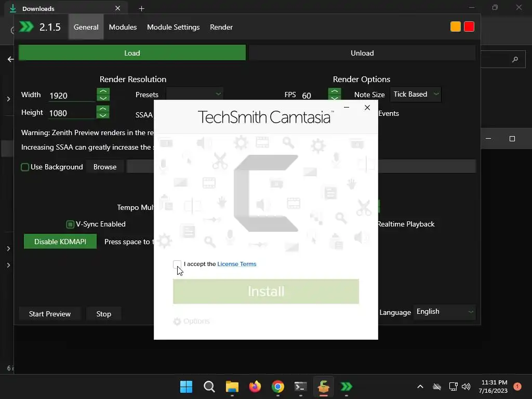Open the Camtasia installer Options gear
This screenshot has width=532, height=399.
[x=191, y=321]
